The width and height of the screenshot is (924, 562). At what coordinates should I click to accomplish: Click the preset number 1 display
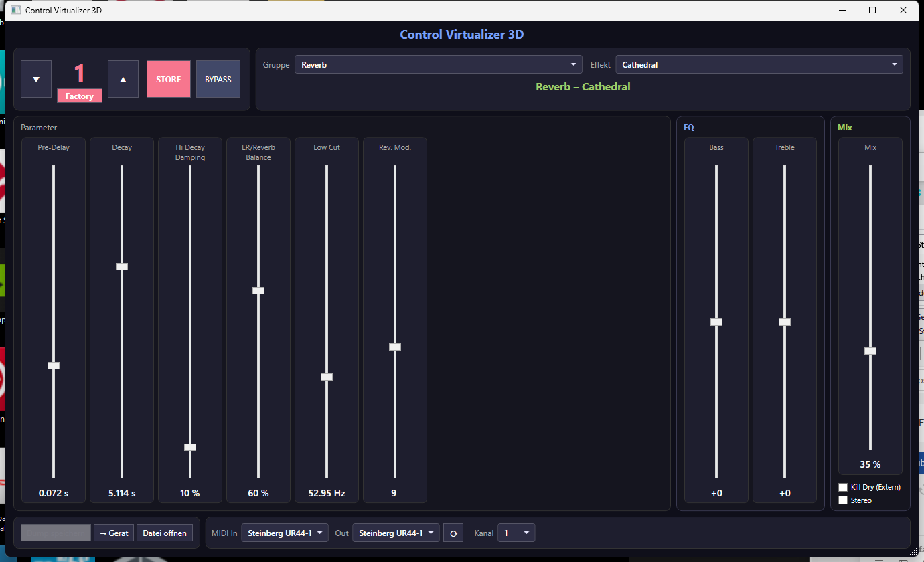[x=80, y=74]
